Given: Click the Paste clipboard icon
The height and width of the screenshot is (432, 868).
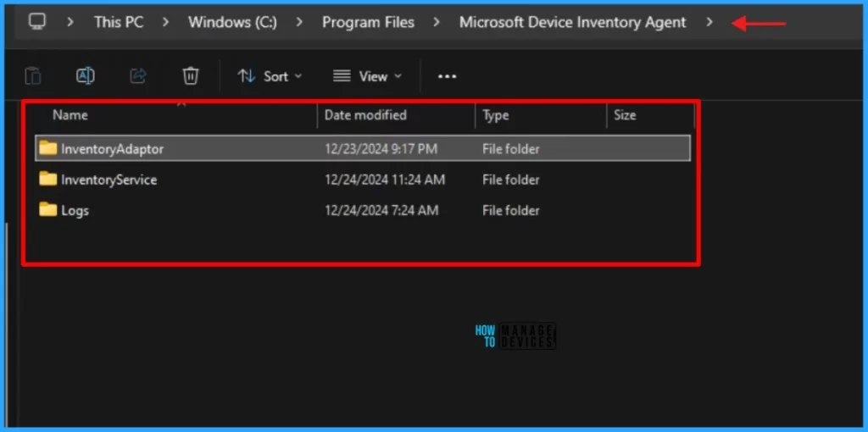Looking at the screenshot, I should (33, 75).
